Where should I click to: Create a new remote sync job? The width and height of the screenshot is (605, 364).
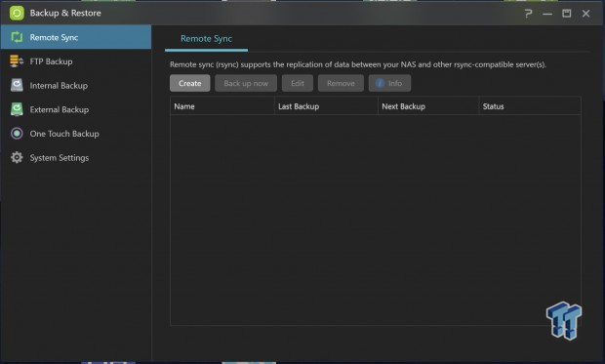190,83
